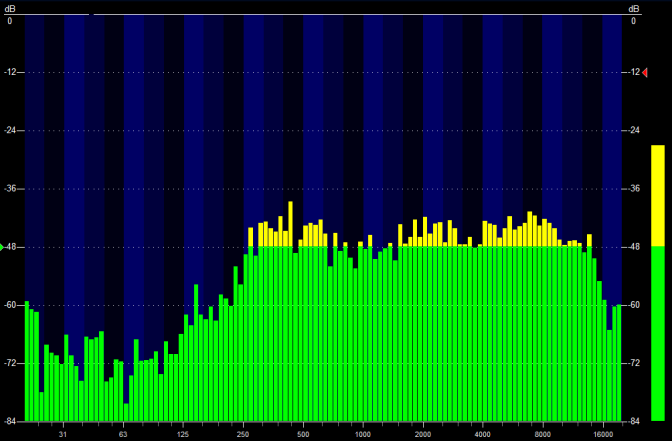This screenshot has width=672, height=441.
Task: Click the -24 value on the left dB axis
Action: (10, 130)
